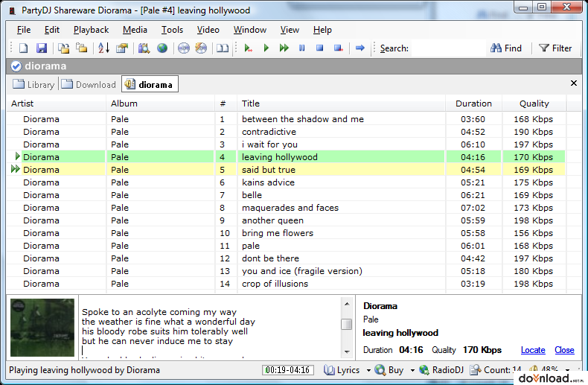
Task: Click the copy files icon in the toolbar
Action: pyautogui.click(x=64, y=48)
